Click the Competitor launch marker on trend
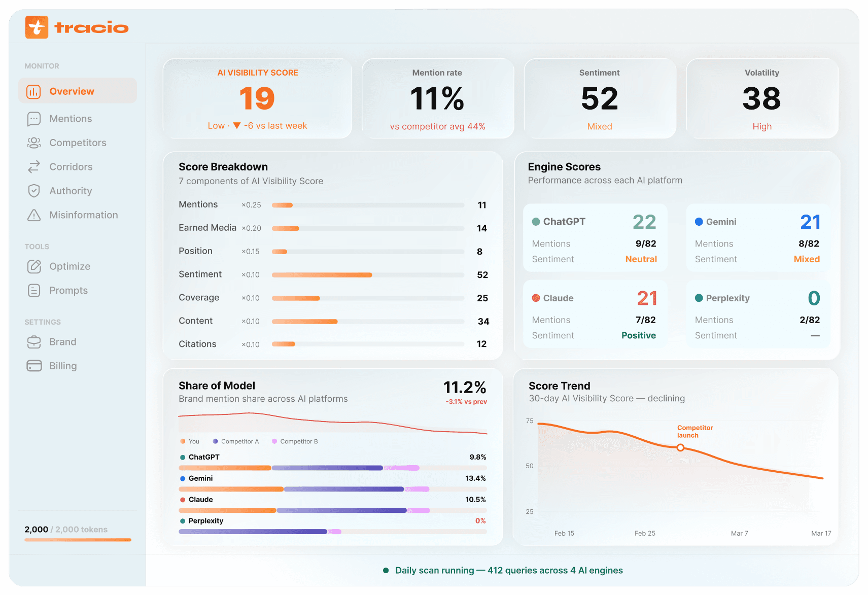 tap(680, 447)
